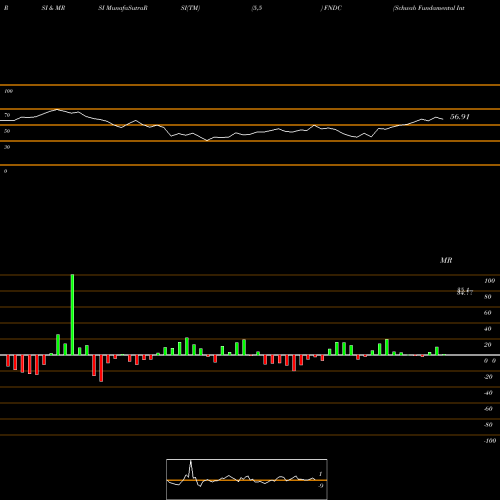
Task: Click the white RSI line peak near 70 level
Action: coord(57,109)
